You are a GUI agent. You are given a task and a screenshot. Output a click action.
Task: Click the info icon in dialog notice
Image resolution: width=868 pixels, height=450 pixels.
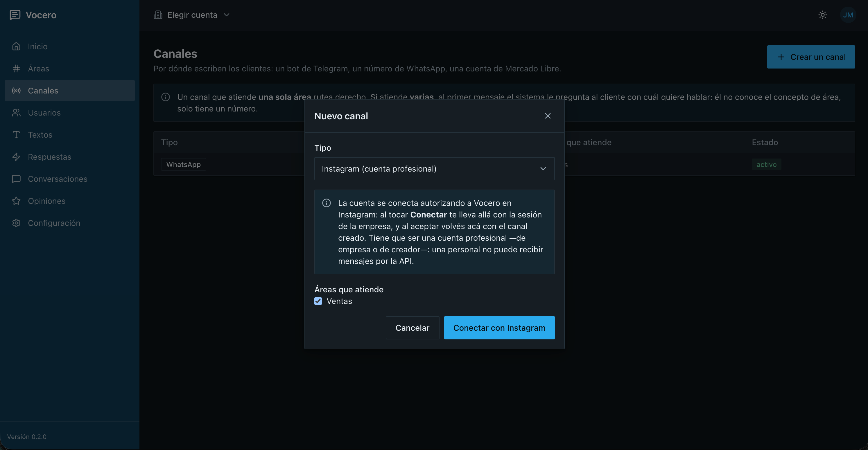[326, 203]
